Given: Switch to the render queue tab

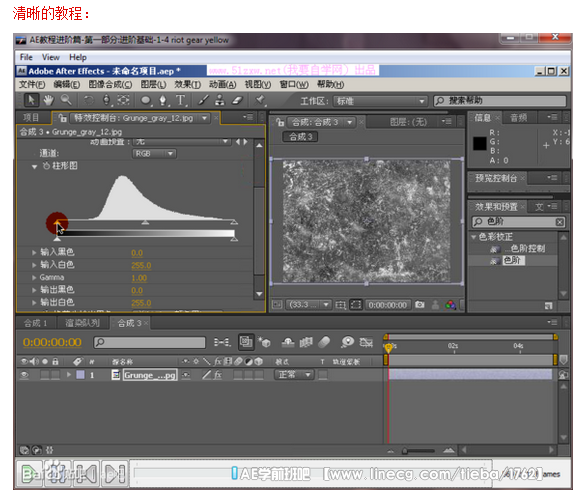Looking at the screenshot, I should coord(82,323).
